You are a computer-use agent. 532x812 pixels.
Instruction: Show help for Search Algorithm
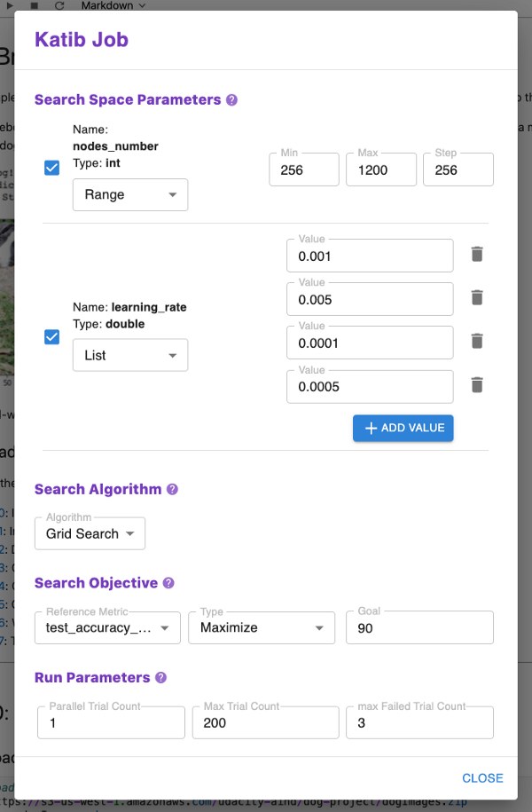pos(173,489)
